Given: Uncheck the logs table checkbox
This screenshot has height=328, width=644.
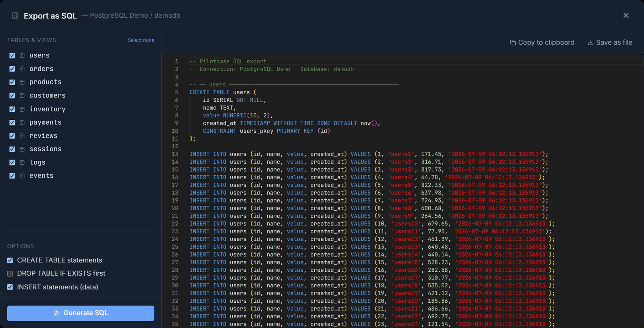Looking at the screenshot, I should pyautogui.click(x=12, y=162).
